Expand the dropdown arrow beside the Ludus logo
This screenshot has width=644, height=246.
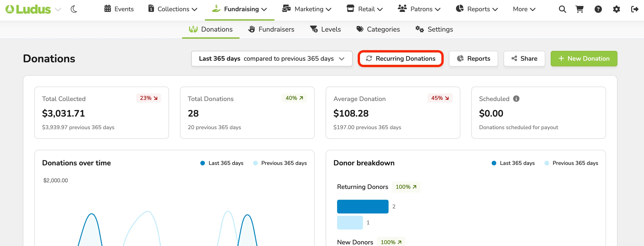pos(58,10)
